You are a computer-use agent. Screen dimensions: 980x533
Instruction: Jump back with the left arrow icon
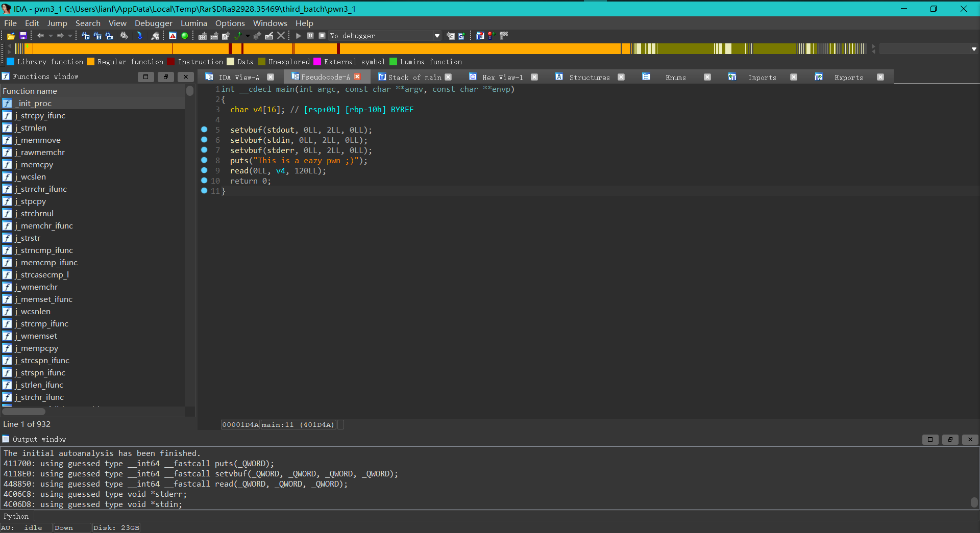(41, 36)
